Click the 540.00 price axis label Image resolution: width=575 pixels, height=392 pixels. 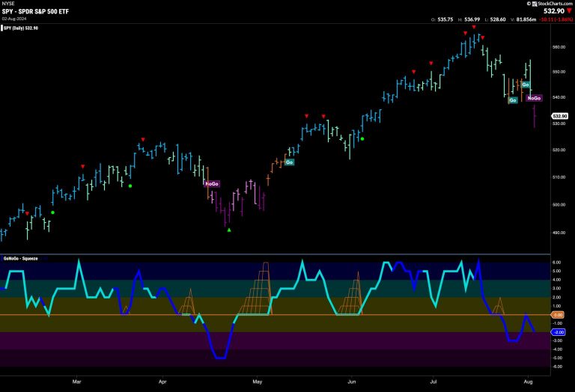pos(559,97)
